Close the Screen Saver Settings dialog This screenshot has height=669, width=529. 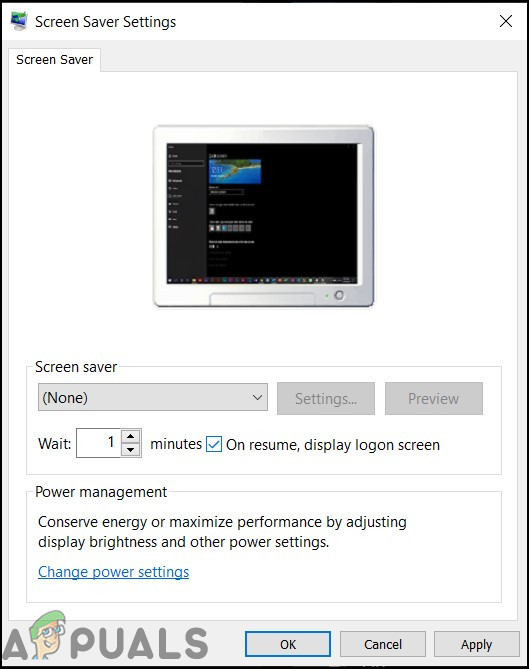(506, 21)
